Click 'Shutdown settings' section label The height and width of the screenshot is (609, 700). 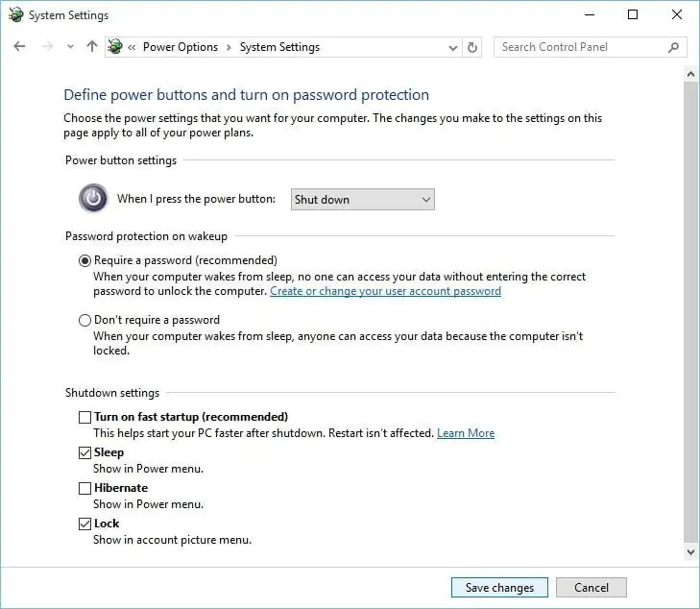tap(112, 393)
